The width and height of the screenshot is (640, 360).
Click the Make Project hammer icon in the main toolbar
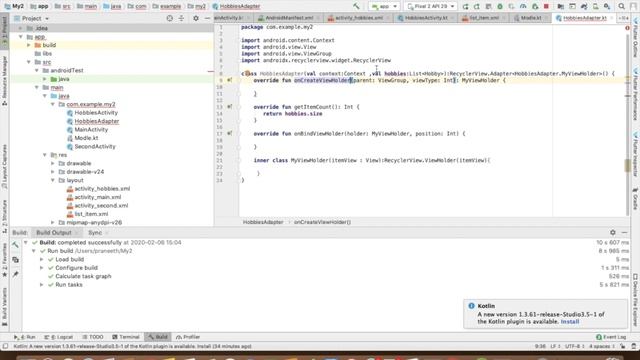click(356, 6)
